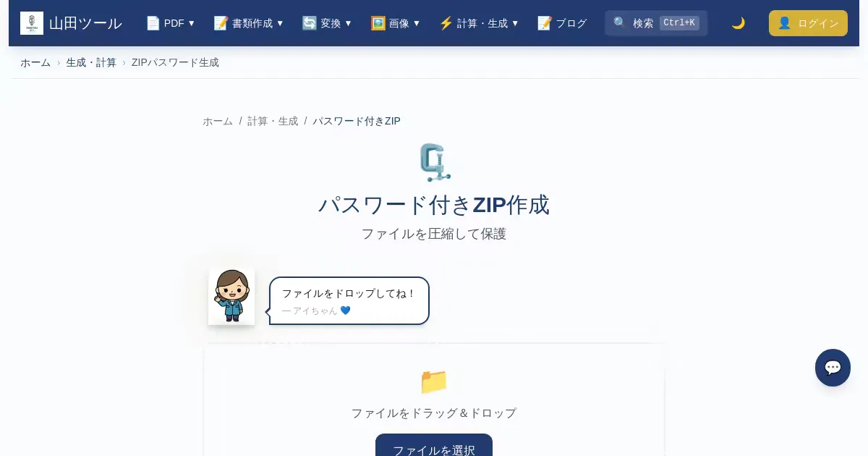868x456 pixels.
Task: Click the clamp ZIP icon above the title
Action: point(435,162)
